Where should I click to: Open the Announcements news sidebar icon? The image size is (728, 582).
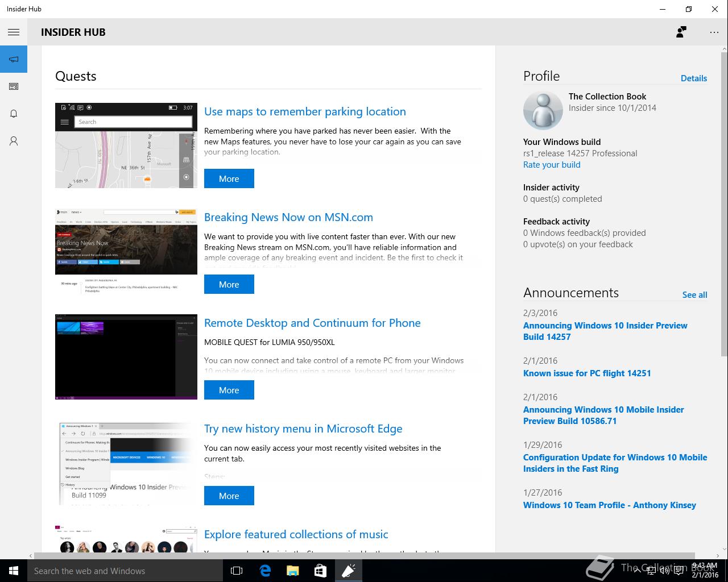[x=14, y=86]
